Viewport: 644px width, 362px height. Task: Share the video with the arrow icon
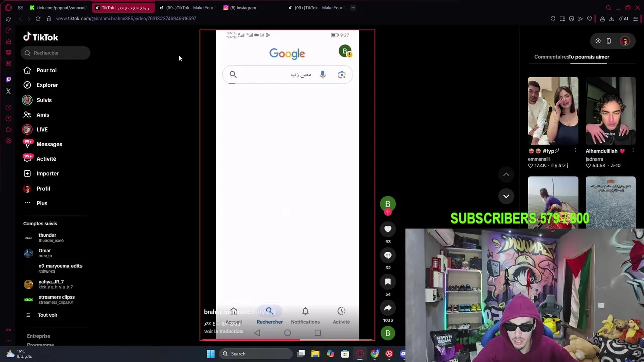[x=388, y=308]
